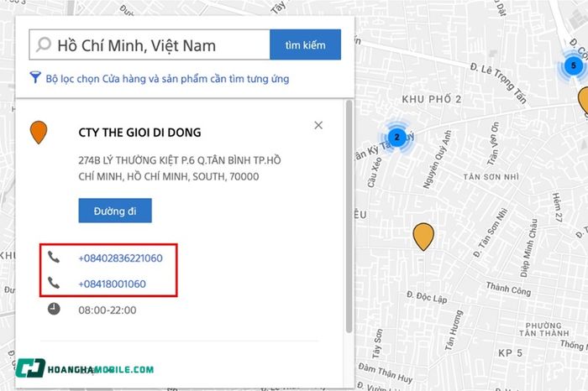This screenshot has width=588, height=391.
Task: Click the clock icon beside opening hours
Action: click(54, 309)
